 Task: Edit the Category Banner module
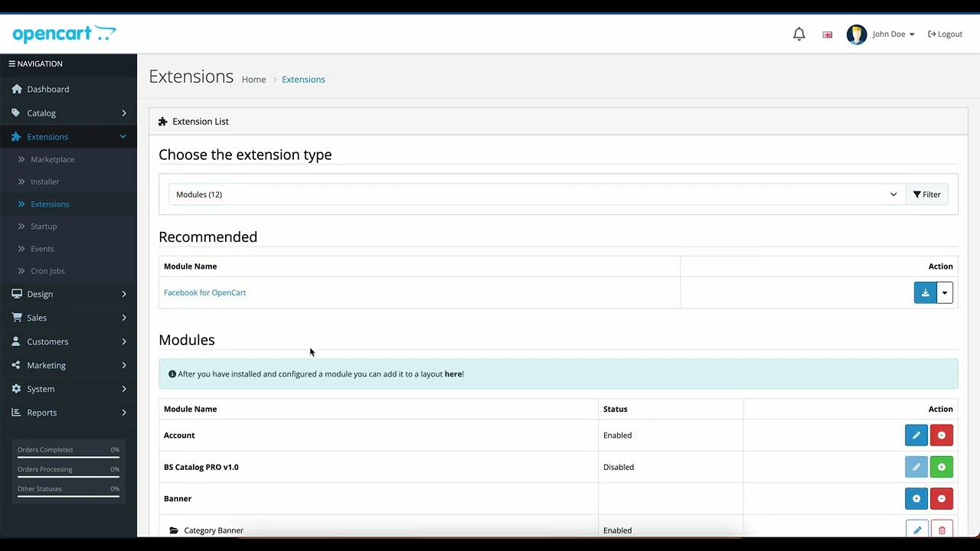(917, 530)
